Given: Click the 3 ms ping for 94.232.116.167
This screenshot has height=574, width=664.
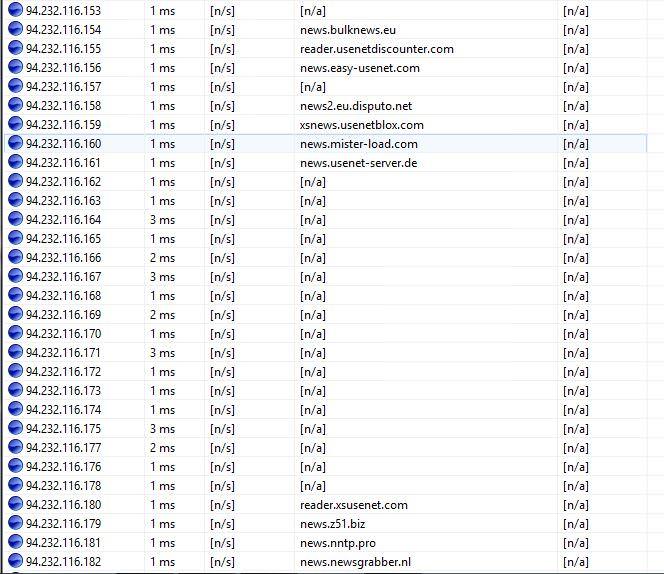Looking at the screenshot, I should (162, 277).
